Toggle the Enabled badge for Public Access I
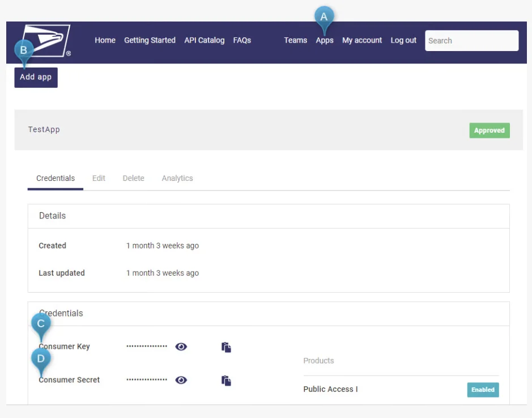 (x=483, y=390)
